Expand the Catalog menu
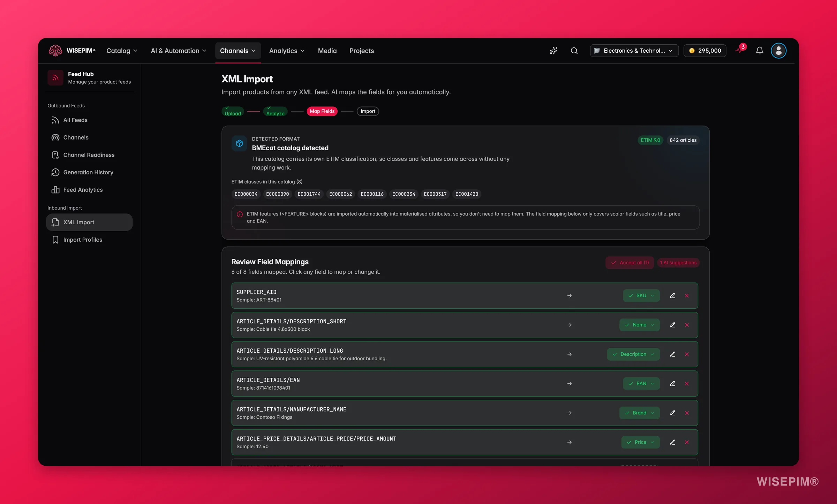The height and width of the screenshot is (504, 837). pos(122,51)
